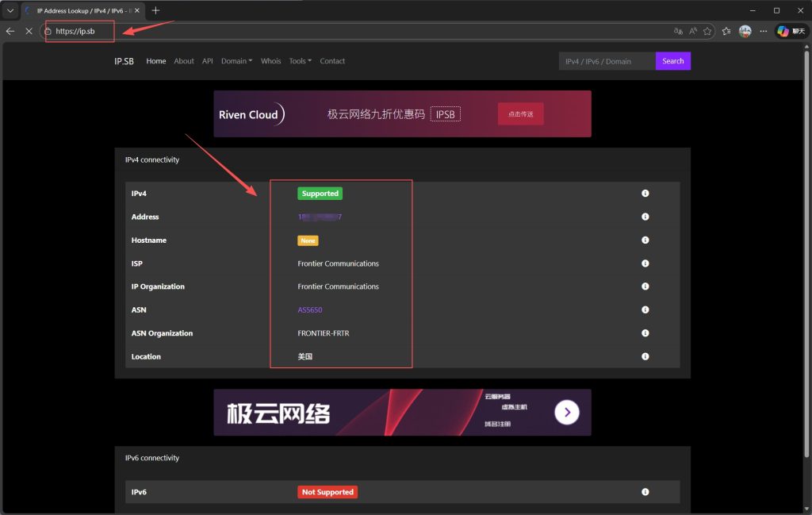Click the IPv4 / IPv6 / Domain search field
Image resolution: width=812 pixels, height=515 pixels.
pyautogui.click(x=607, y=61)
